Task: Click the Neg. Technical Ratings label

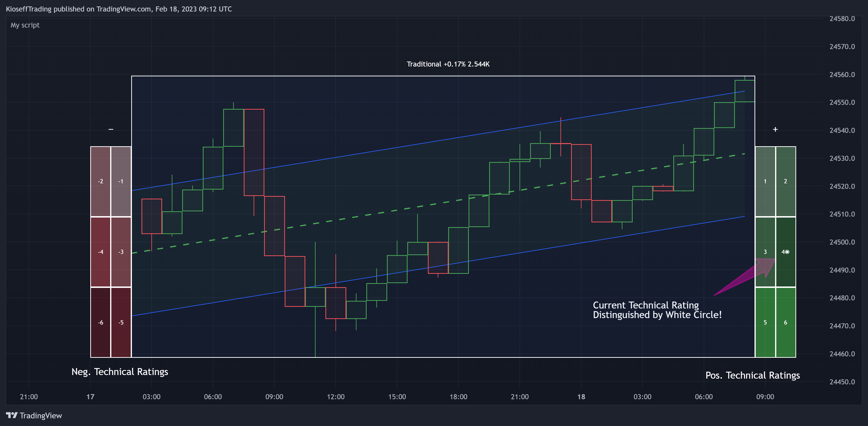Action: [x=120, y=372]
